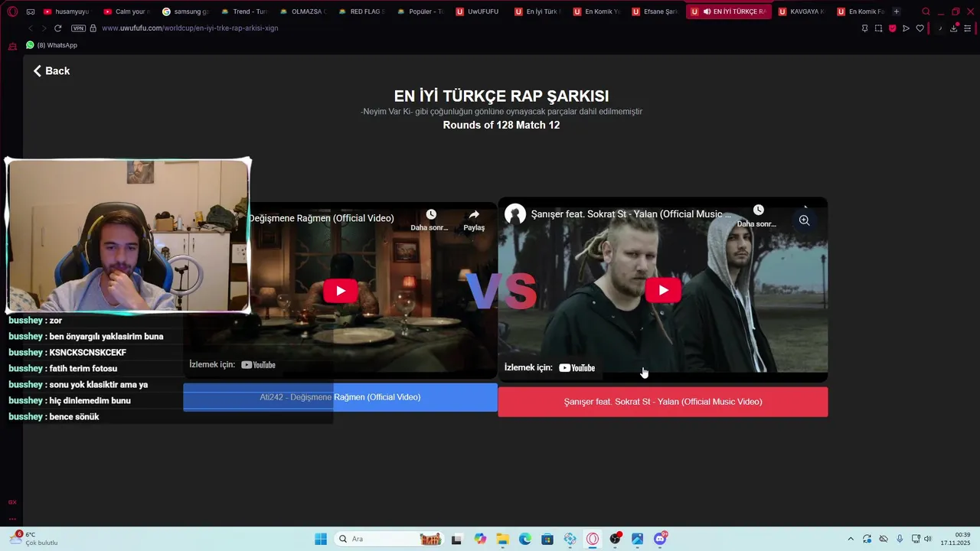
Task: Bookmark the page with the heart icon
Action: tap(920, 28)
